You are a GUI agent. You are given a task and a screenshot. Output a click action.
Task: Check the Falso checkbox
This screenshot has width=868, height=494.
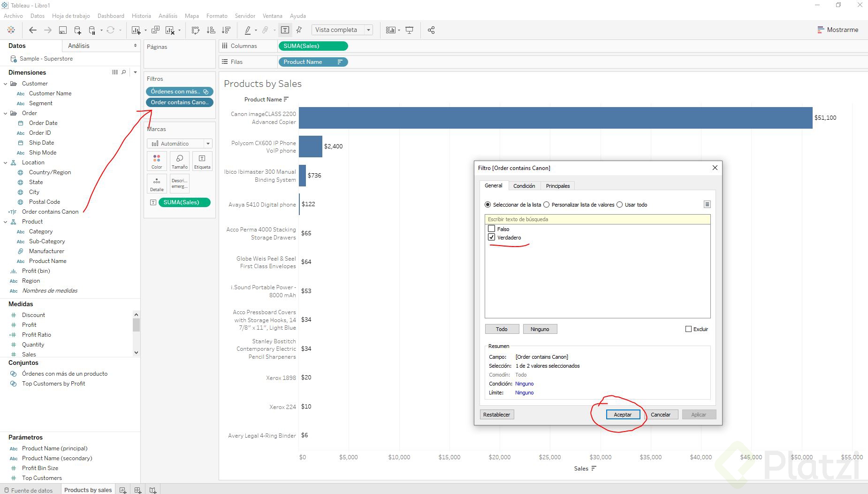coord(492,229)
